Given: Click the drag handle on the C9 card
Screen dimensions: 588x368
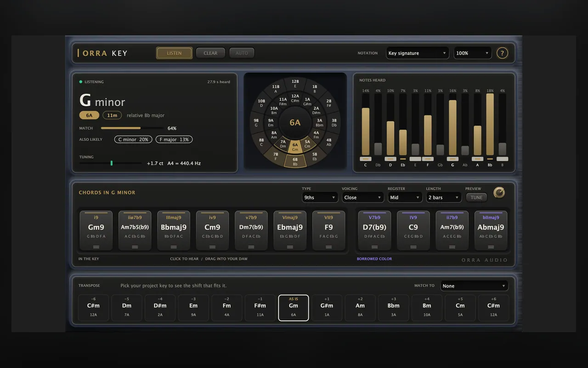Looking at the screenshot, I should (413, 247).
